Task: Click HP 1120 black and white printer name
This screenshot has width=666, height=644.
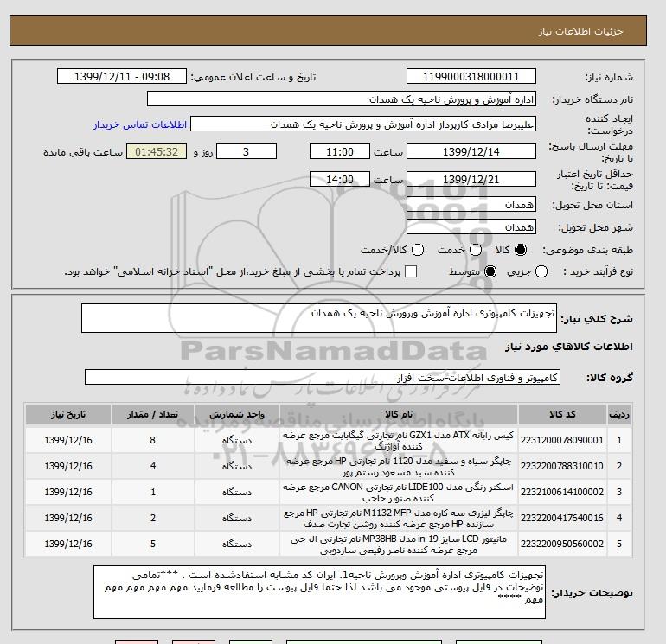Action: (399, 467)
